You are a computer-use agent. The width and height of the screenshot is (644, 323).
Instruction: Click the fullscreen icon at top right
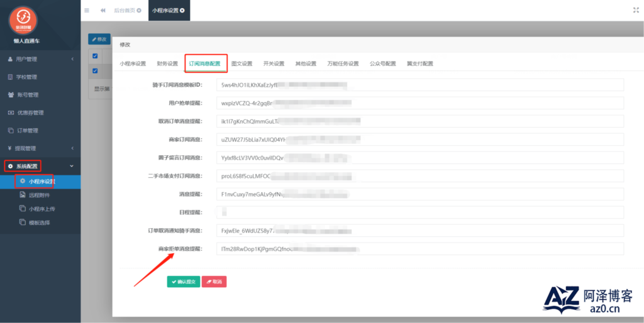pyautogui.click(x=636, y=10)
